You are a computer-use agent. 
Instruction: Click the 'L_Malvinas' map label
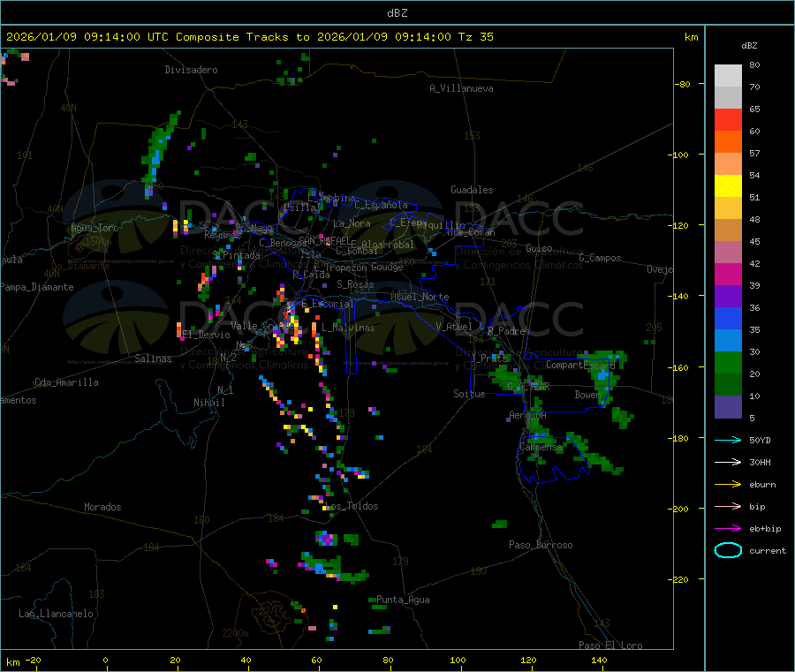coord(348,328)
